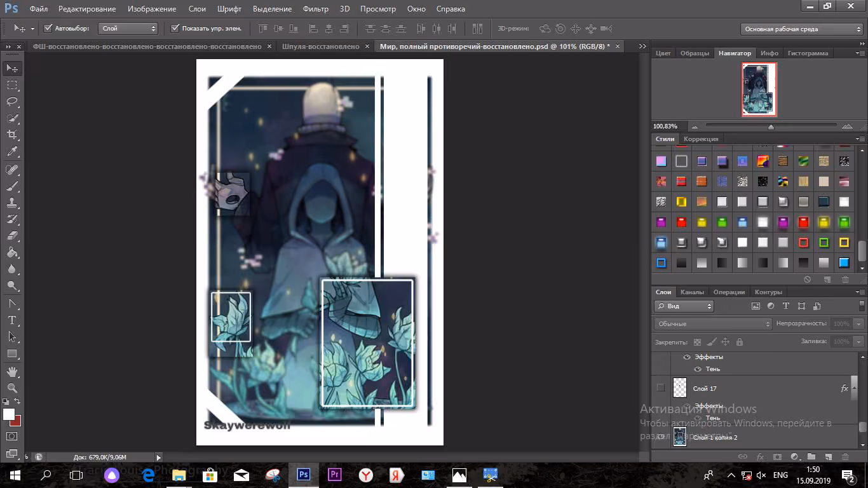Screen dimensions: 868x488
Task: Set the background color swatch
Action: pyautogui.click(x=17, y=421)
